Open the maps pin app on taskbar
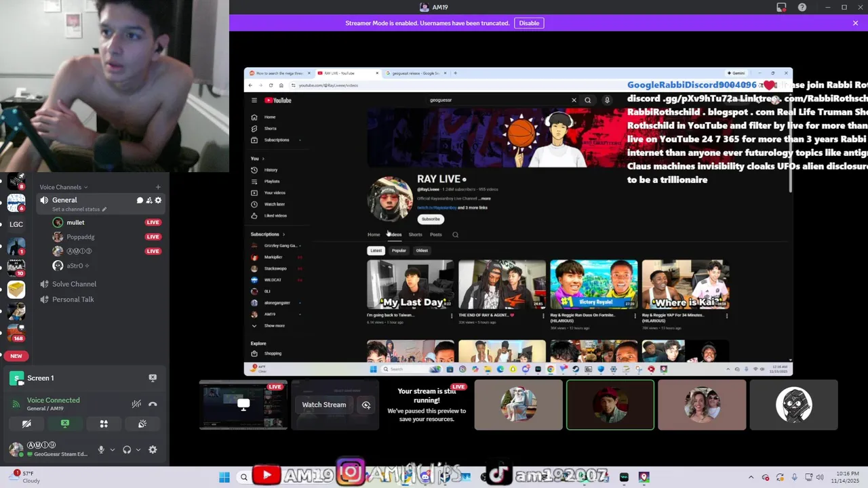Viewport: 868px width, 488px height. 644,477
